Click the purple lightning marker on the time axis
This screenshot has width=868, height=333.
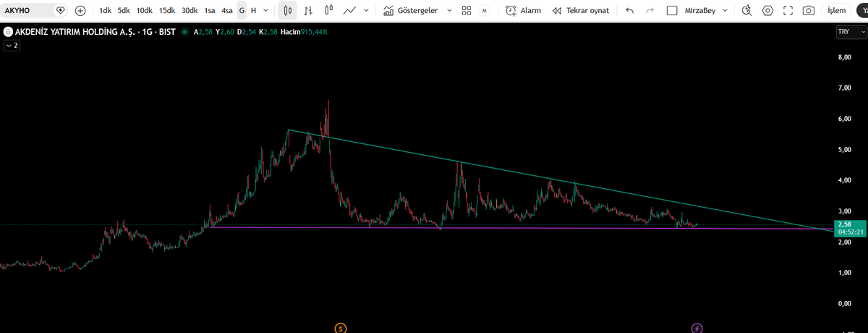[697, 328]
